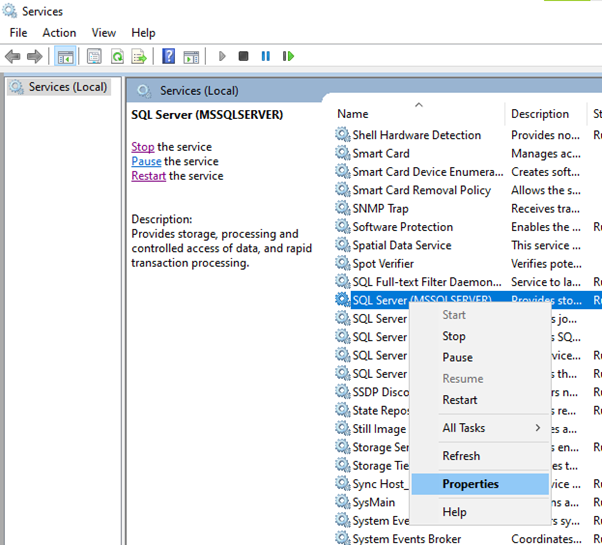Open the File menu

pos(18,33)
